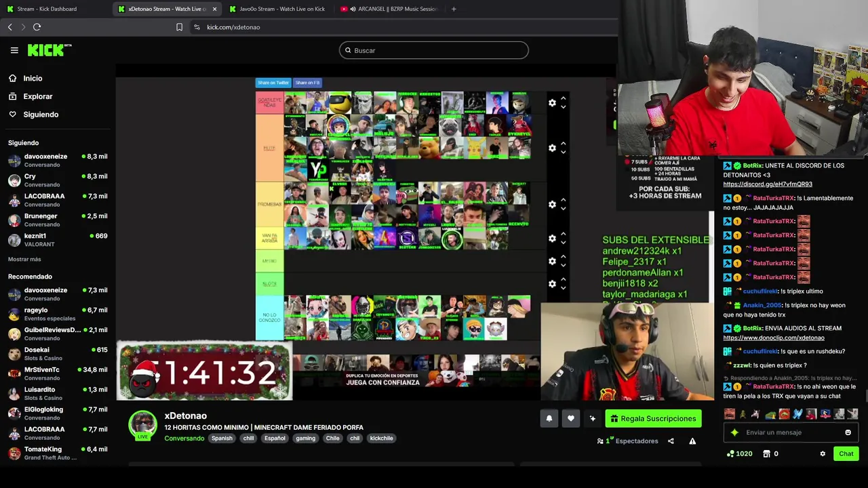The width and height of the screenshot is (868, 488).
Task: Select the xDetonao Stream tab
Action: coord(166,9)
